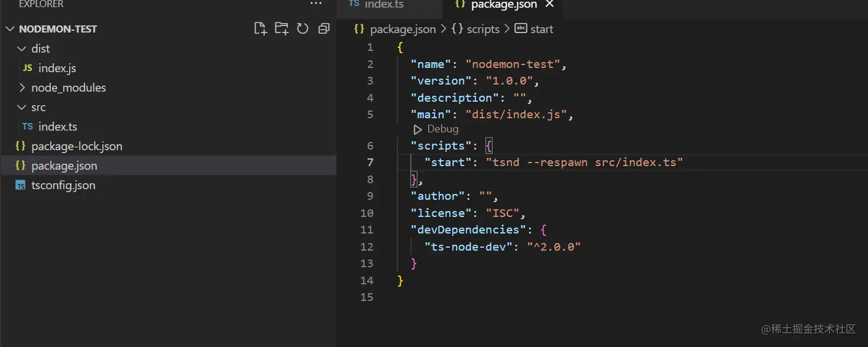Click the "description" key in code
The height and width of the screenshot is (347, 868).
click(x=455, y=98)
